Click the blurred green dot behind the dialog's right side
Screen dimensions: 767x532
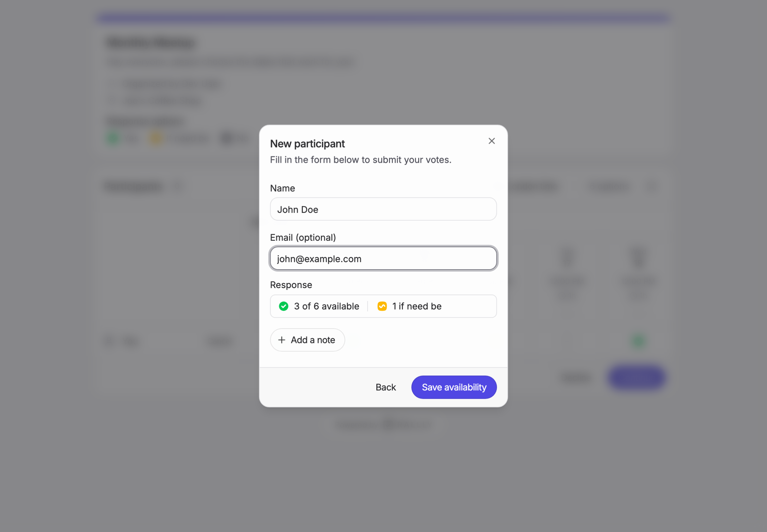click(638, 341)
